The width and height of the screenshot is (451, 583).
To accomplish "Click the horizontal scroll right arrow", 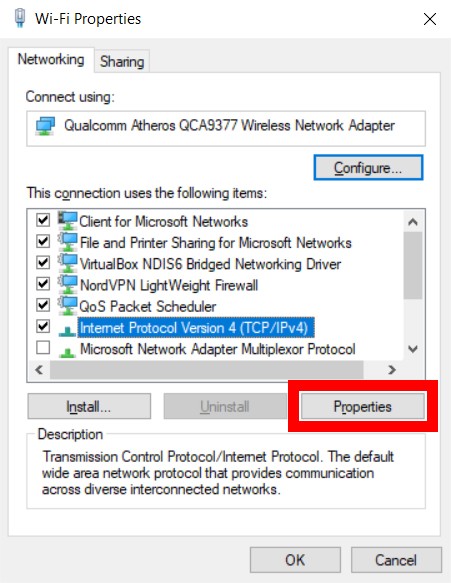I will 392,370.
